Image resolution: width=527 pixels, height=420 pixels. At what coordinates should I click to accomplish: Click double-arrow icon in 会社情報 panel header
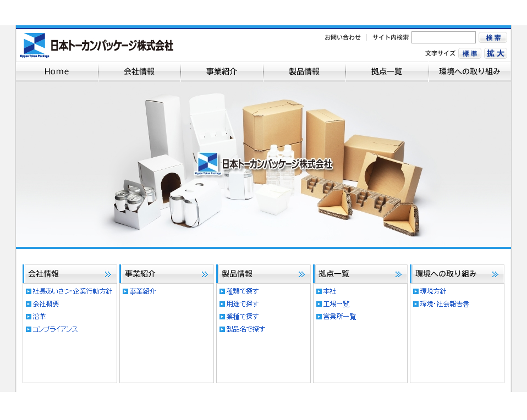click(108, 274)
